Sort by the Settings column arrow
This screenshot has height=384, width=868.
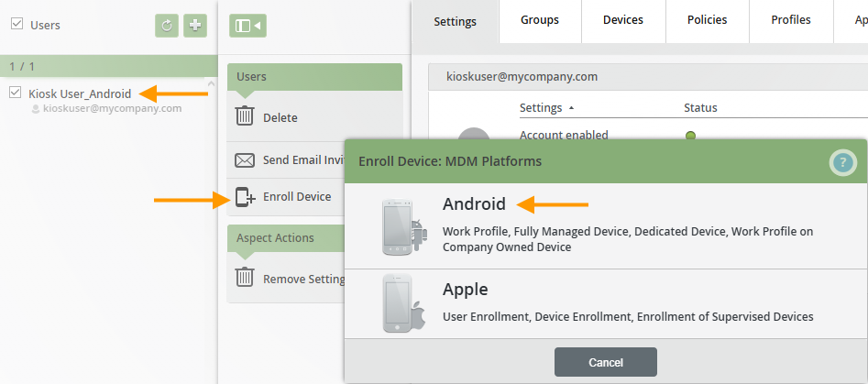click(x=571, y=108)
